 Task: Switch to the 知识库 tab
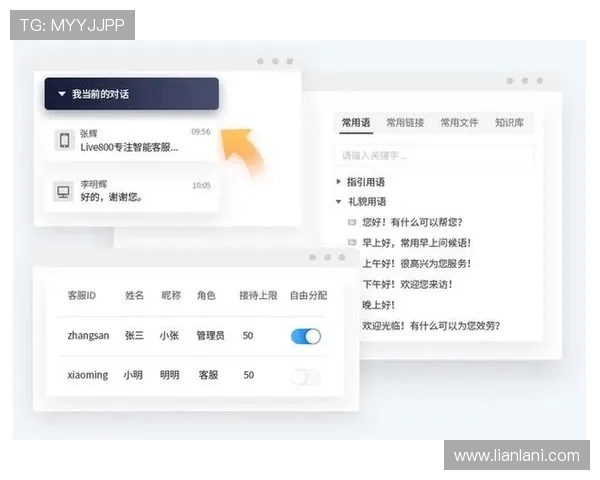tap(509, 122)
